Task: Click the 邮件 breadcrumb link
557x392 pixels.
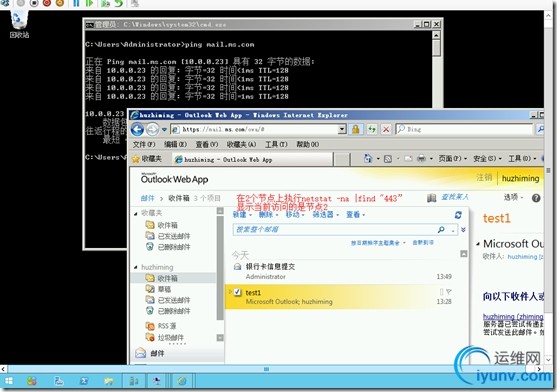Action: coord(147,198)
